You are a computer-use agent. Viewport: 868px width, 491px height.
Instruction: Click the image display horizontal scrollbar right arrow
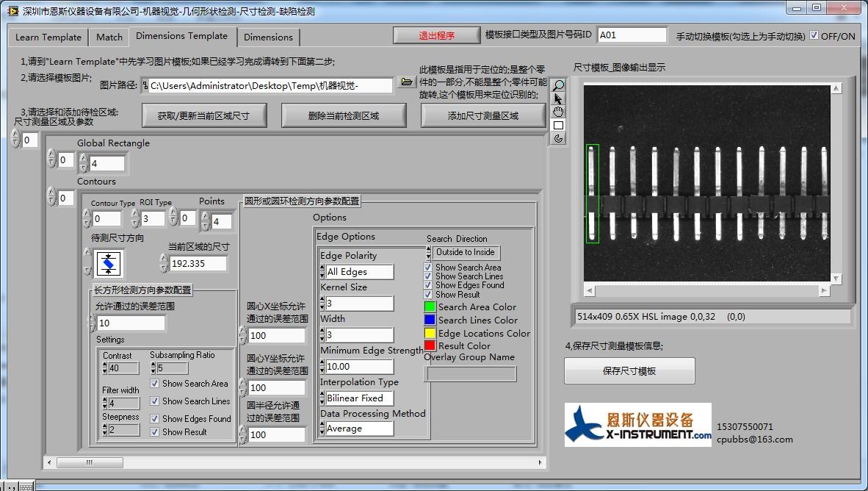pyautogui.click(x=824, y=290)
